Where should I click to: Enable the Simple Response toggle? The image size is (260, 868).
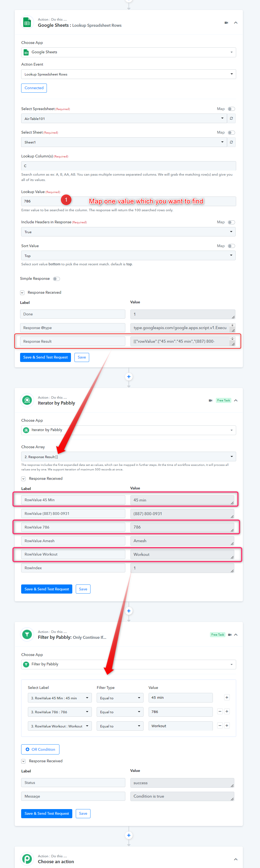coord(56,279)
